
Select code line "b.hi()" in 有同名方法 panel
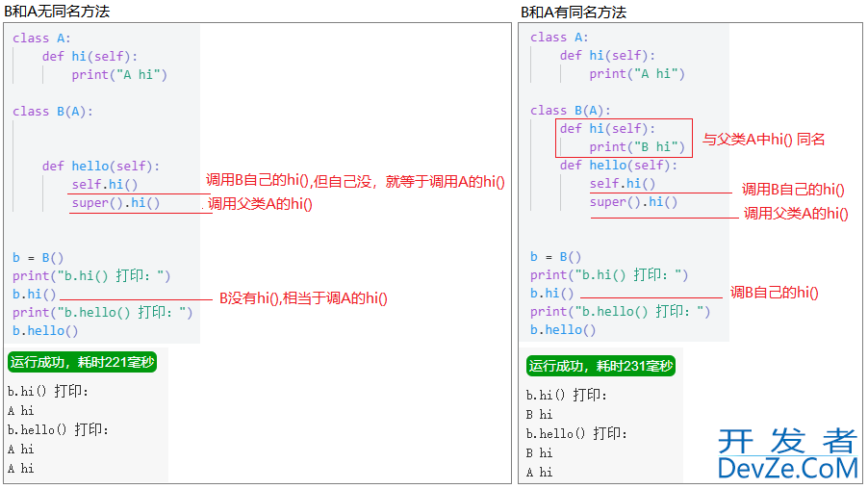coord(552,293)
